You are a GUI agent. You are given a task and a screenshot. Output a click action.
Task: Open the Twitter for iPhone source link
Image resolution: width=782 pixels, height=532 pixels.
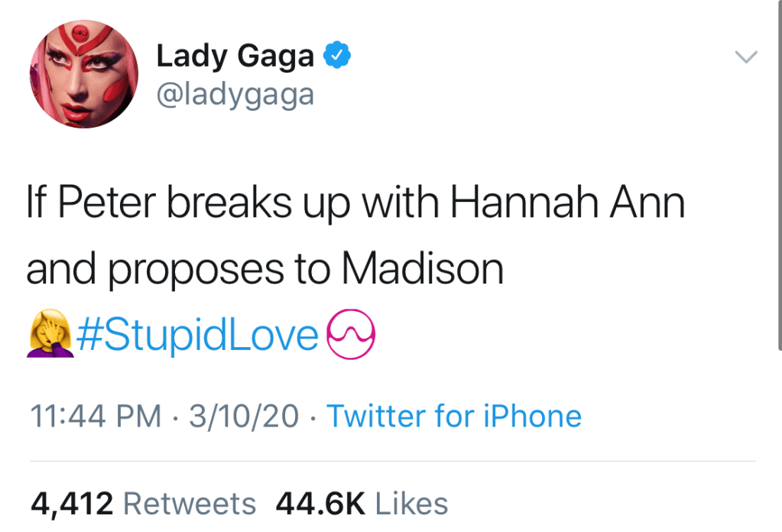coord(454,417)
